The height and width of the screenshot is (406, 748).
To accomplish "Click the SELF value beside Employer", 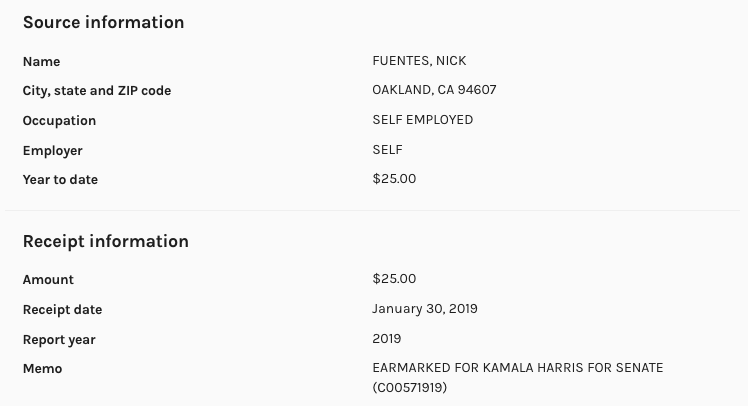I will point(387,150).
